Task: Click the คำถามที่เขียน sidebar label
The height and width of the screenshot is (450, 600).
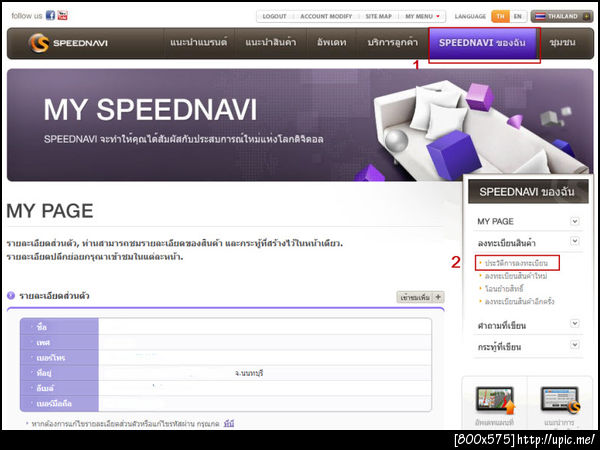Action: tap(502, 326)
